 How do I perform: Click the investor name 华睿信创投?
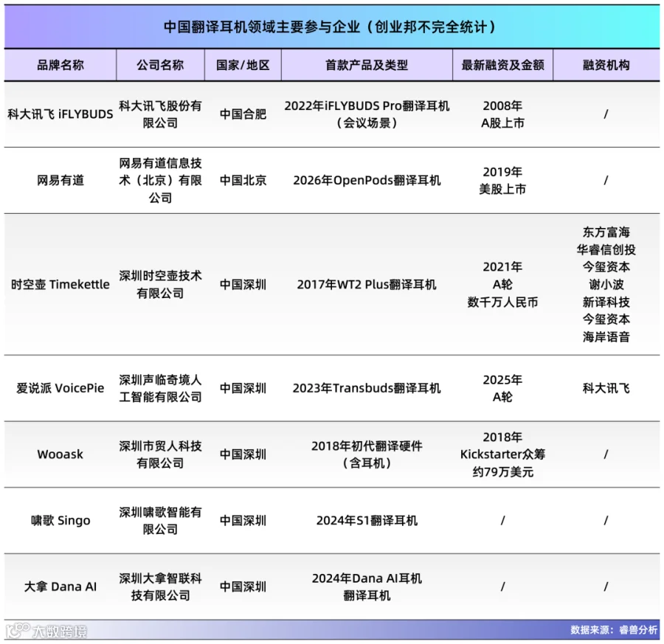606,249
